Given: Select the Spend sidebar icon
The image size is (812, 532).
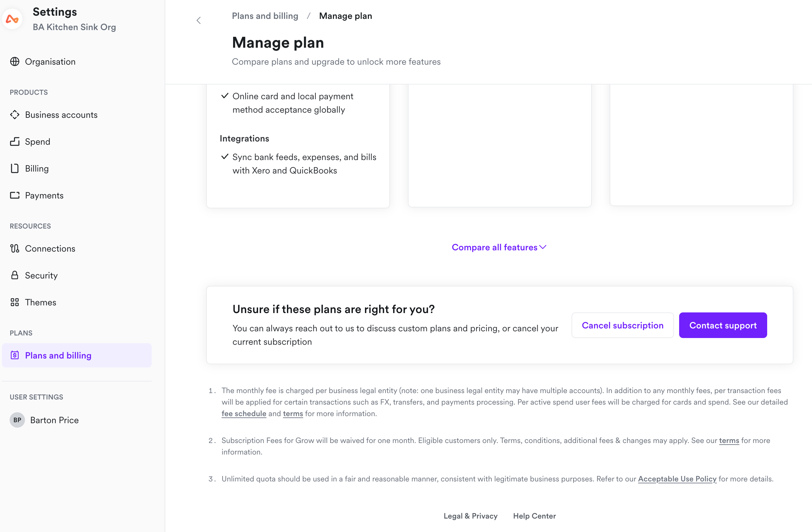Looking at the screenshot, I should (15, 141).
